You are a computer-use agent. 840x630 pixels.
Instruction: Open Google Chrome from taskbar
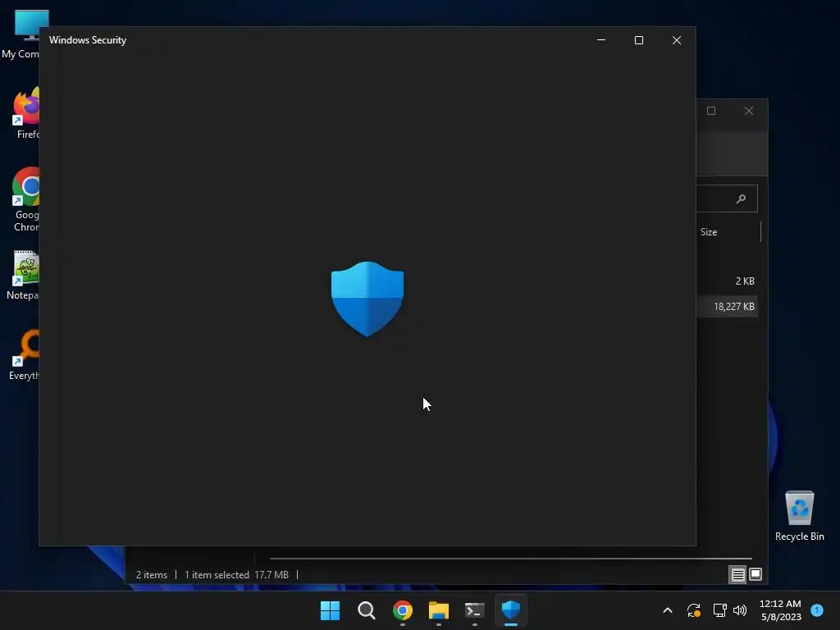[x=402, y=610]
